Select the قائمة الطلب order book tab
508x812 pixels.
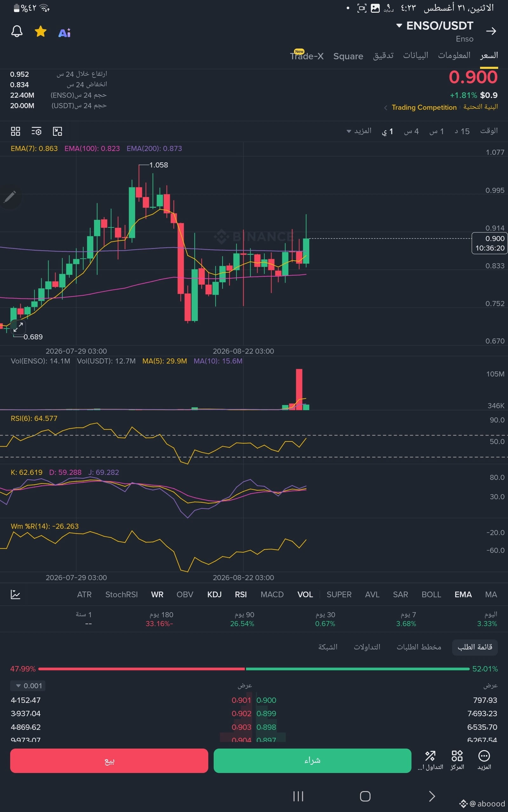[x=475, y=647]
